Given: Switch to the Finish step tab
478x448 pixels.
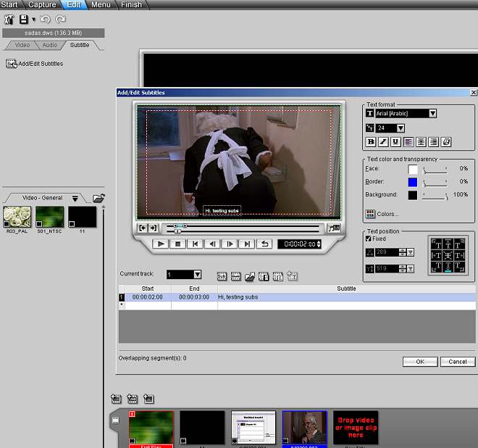Looking at the screenshot, I should [x=131, y=4].
